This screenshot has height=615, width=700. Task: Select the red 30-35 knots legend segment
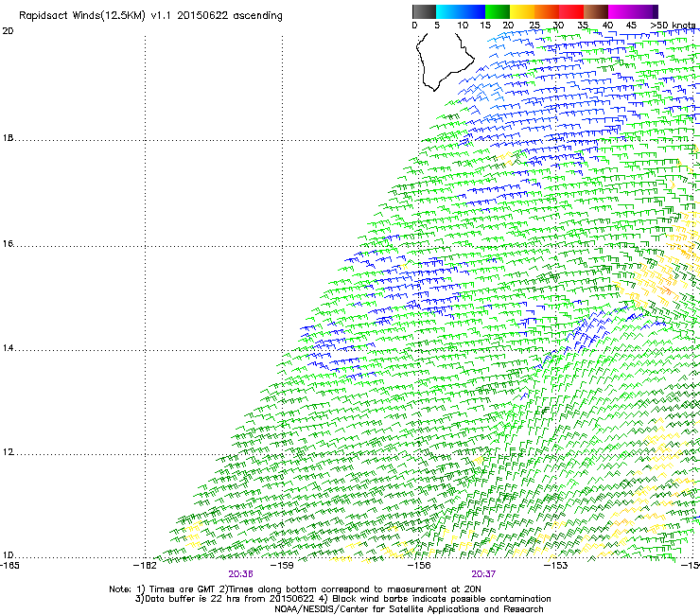(571, 11)
